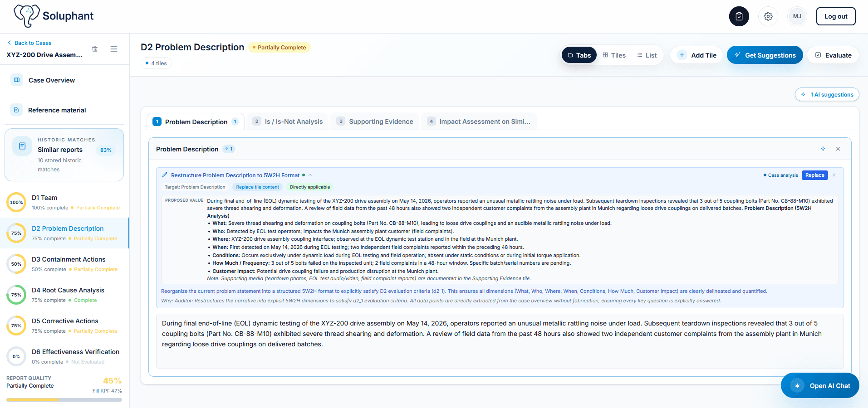Click the D5 Corrective Actions 75% ring
Screen dimensions: 868x408
click(x=16, y=325)
